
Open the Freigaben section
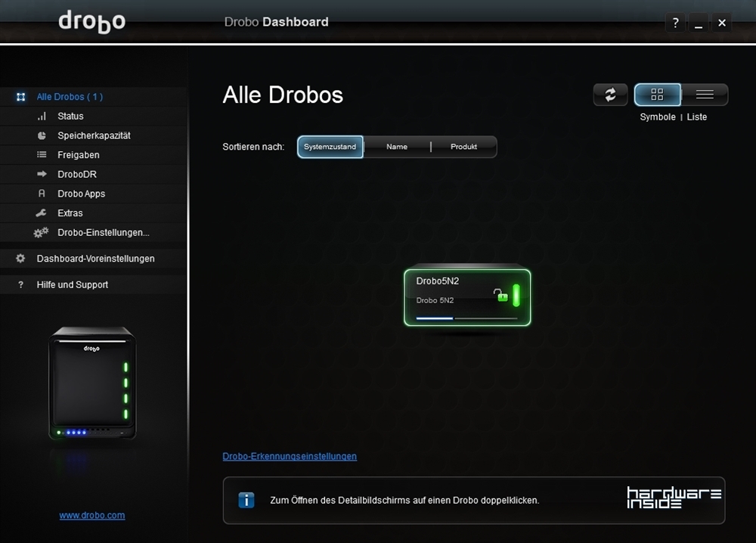[x=94, y=155]
